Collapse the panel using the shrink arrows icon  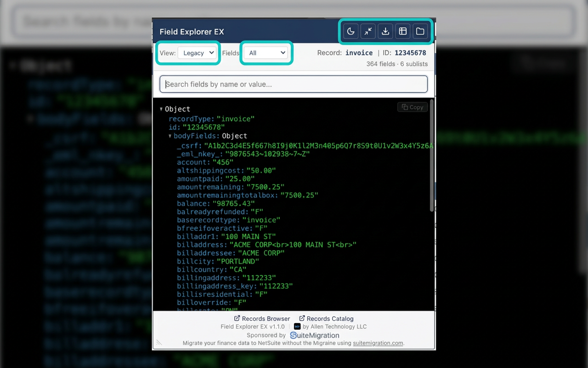pos(368,31)
